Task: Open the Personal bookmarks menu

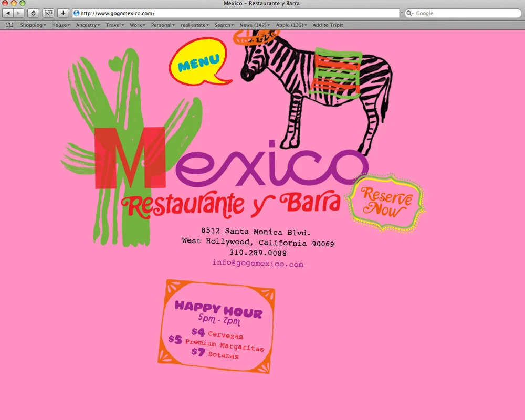Action: pyautogui.click(x=162, y=25)
